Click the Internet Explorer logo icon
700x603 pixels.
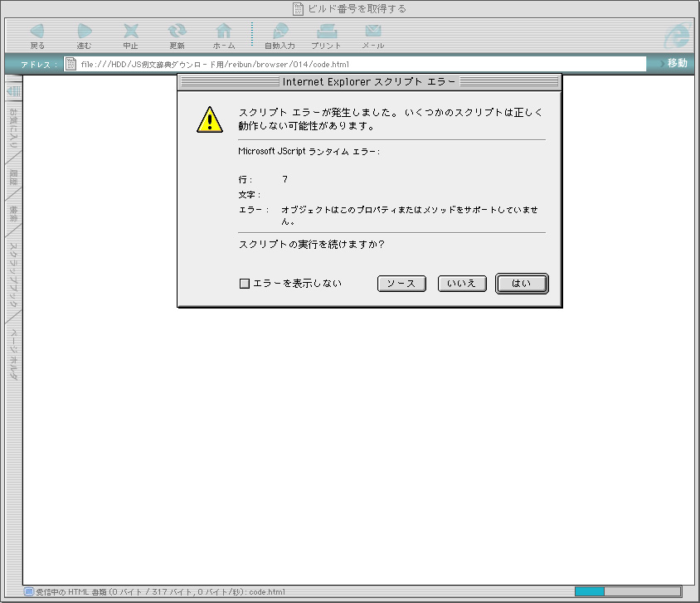tap(678, 35)
